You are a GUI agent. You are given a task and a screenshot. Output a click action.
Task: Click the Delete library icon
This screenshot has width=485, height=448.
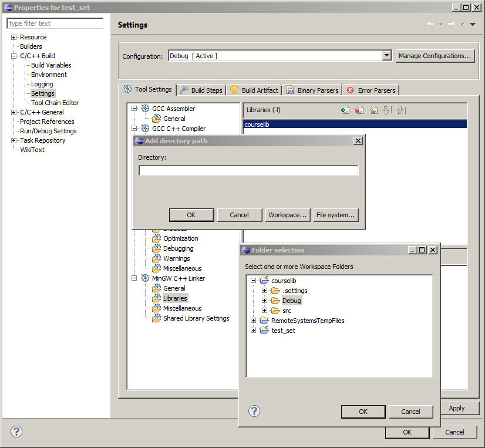359,110
